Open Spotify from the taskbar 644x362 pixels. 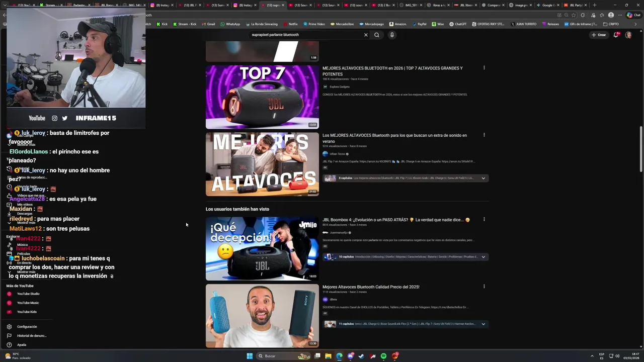pos(384,356)
